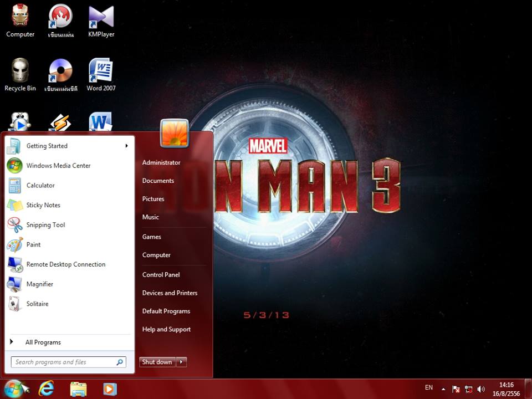Click the Solitaire label
Screen dimensions: 532x399
[37, 304]
